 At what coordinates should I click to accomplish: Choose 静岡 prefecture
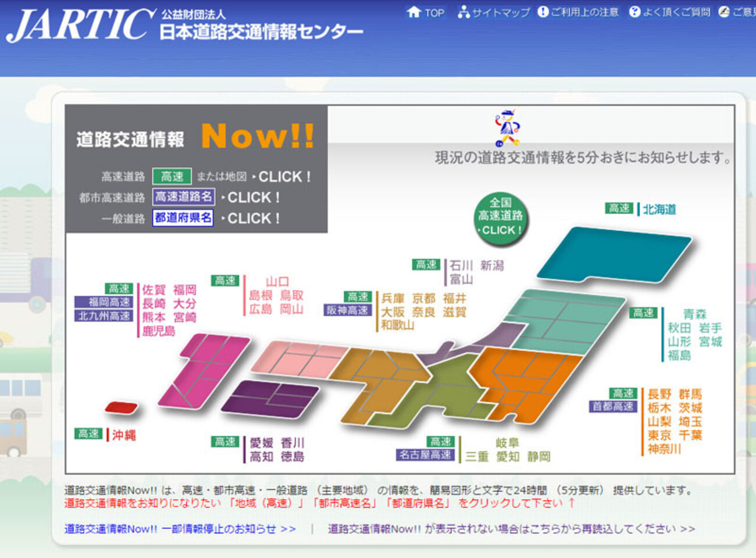click(x=539, y=457)
